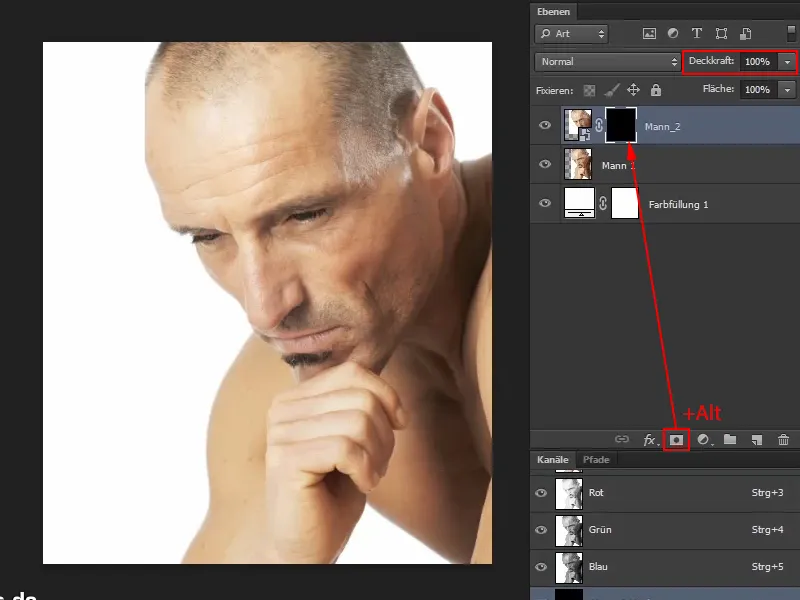Click the Grün channel name
Viewport: 800px width, 600px height.
pyautogui.click(x=600, y=530)
